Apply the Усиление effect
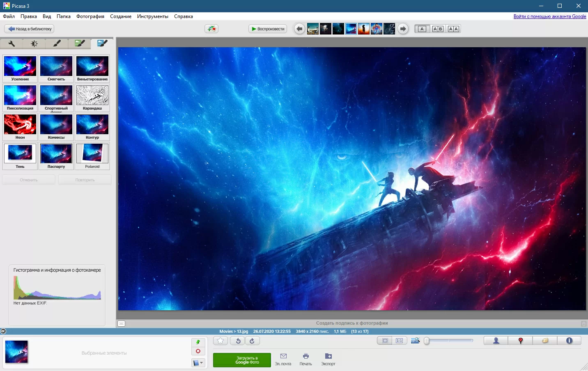Viewport: 588px width, 371px height. pos(20,69)
